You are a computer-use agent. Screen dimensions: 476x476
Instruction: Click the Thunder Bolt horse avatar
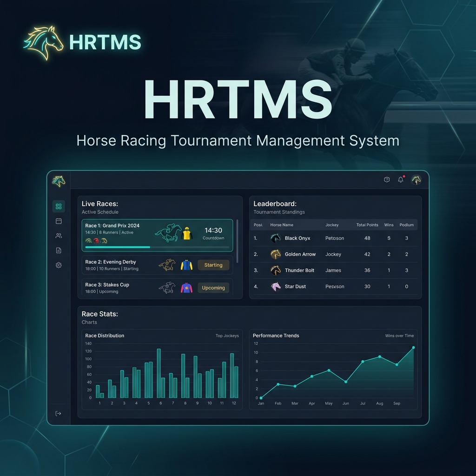276,270
